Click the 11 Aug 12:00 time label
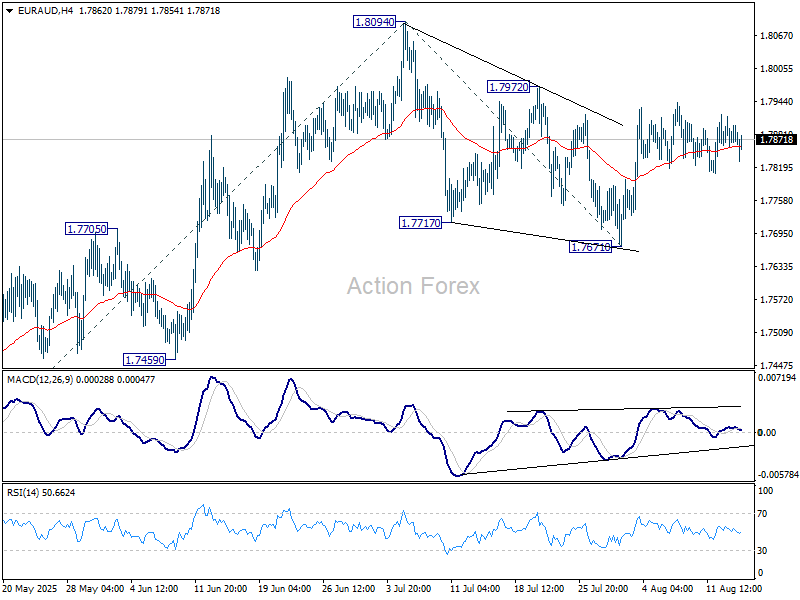 (734, 589)
